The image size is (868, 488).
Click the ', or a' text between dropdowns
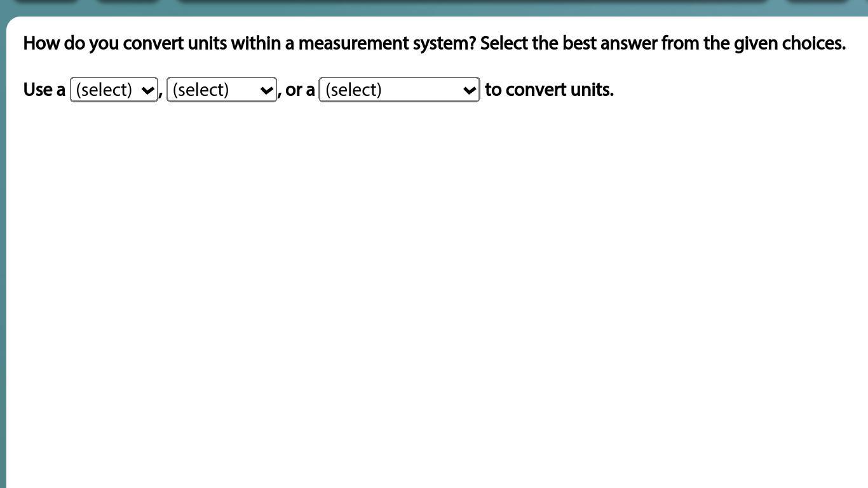tap(297, 90)
